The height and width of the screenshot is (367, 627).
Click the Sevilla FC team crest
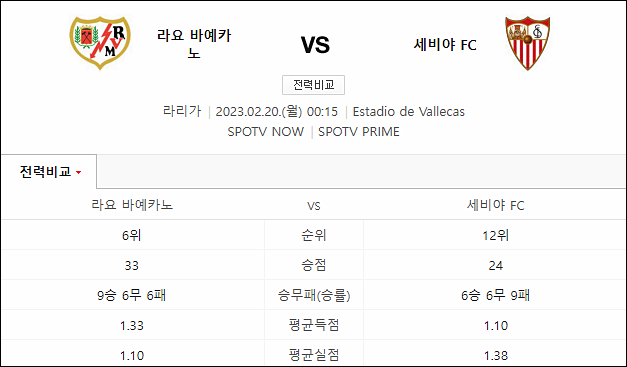tap(527, 43)
